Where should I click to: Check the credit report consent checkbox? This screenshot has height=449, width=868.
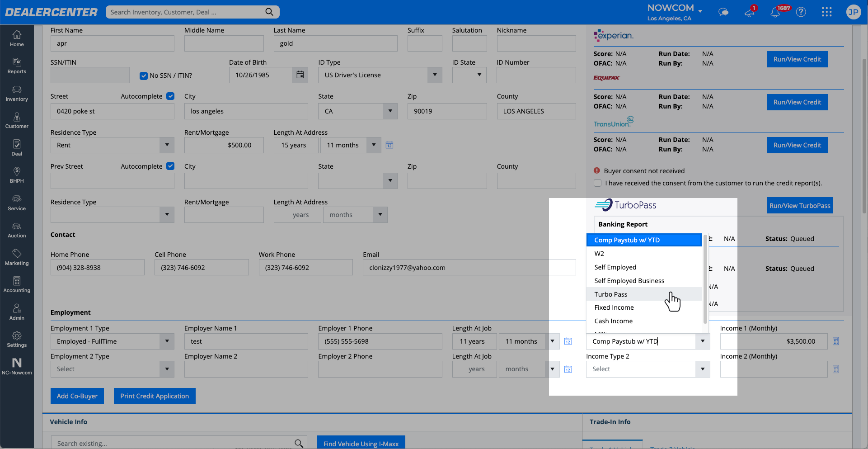pyautogui.click(x=598, y=183)
